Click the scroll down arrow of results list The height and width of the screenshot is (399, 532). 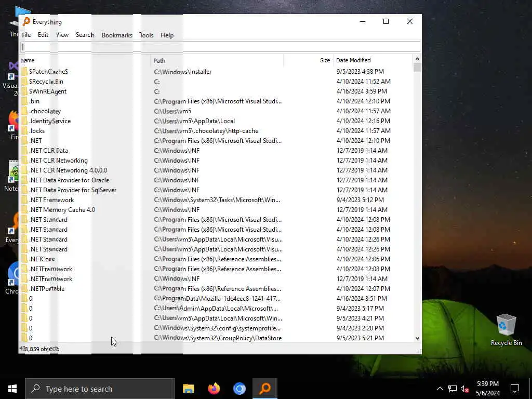417,338
